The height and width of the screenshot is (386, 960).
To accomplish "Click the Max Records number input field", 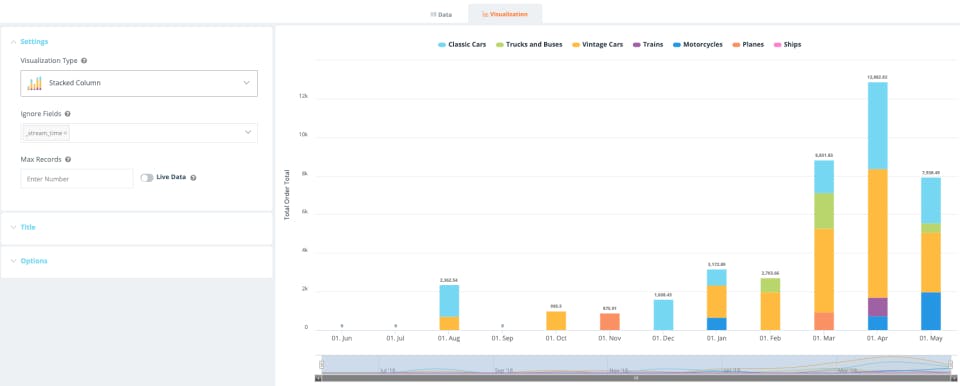I will [x=77, y=179].
